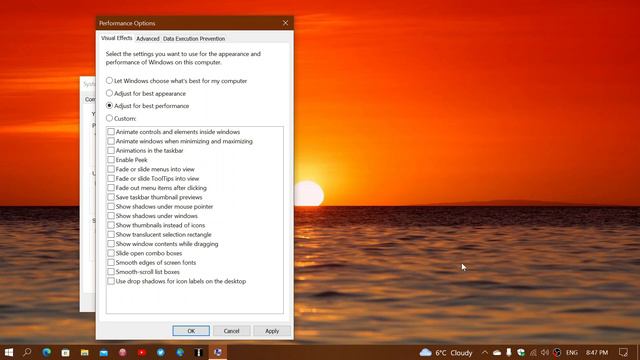The width and height of the screenshot is (640, 360).
Task: Click the OneDrive cloud tray icon
Action: click(x=497, y=352)
